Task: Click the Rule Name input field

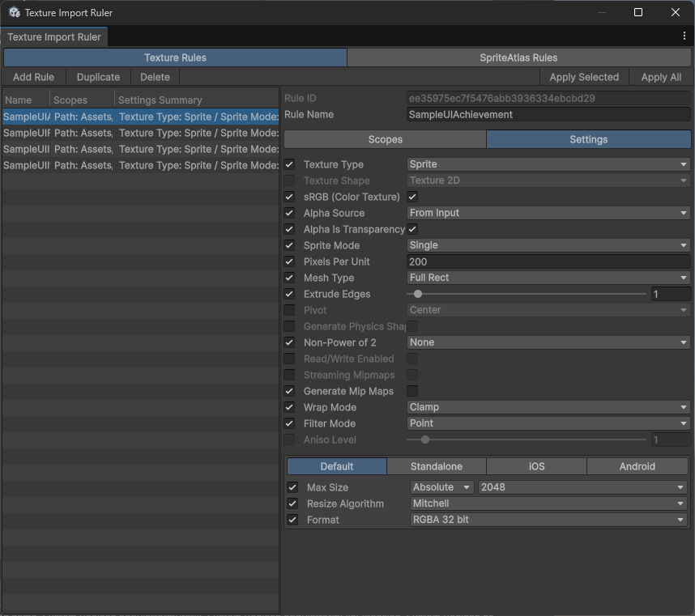Action: pyautogui.click(x=548, y=115)
